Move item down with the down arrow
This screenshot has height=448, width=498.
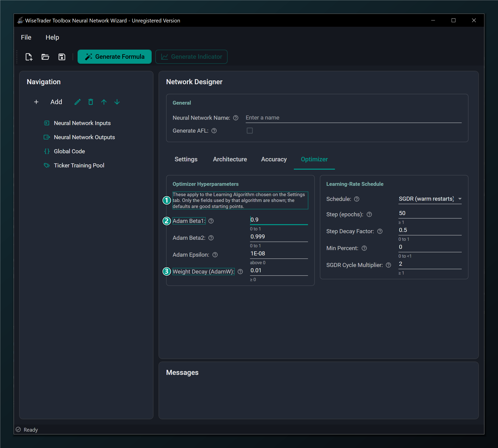pos(117,102)
